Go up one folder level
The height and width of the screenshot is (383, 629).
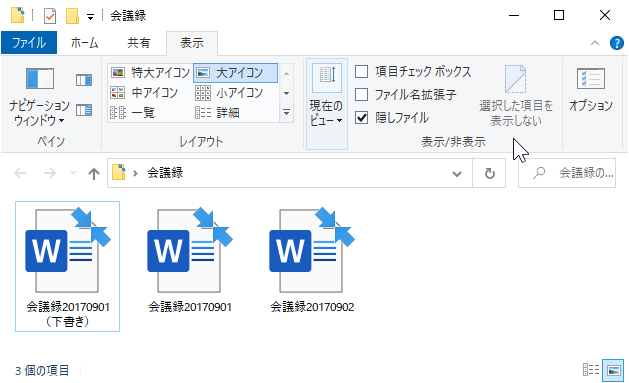pyautogui.click(x=94, y=174)
